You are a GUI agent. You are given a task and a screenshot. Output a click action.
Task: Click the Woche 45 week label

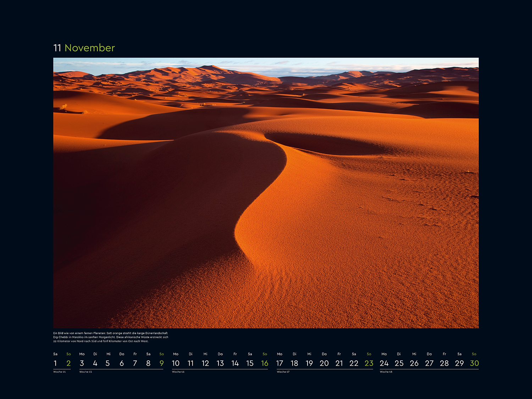pyautogui.click(x=85, y=372)
